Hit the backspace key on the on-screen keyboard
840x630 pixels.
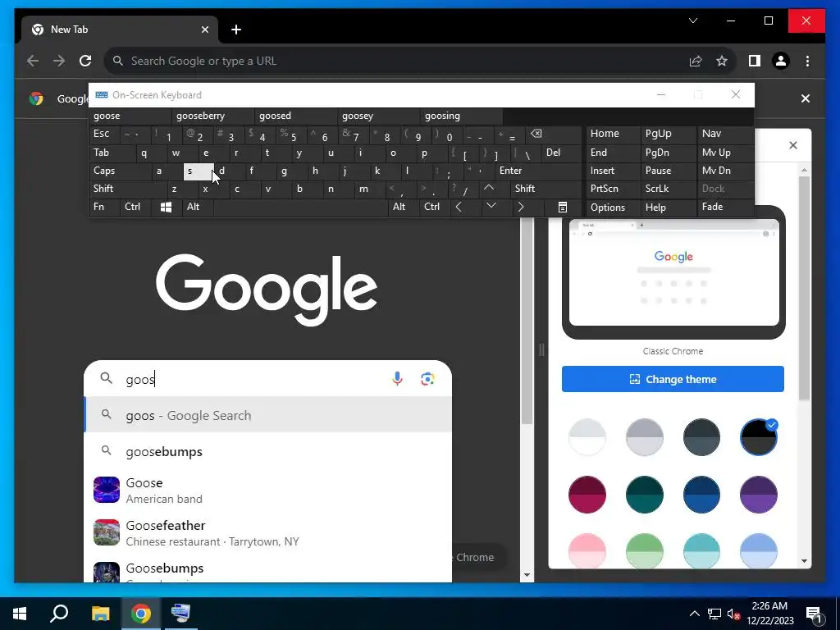coord(536,134)
